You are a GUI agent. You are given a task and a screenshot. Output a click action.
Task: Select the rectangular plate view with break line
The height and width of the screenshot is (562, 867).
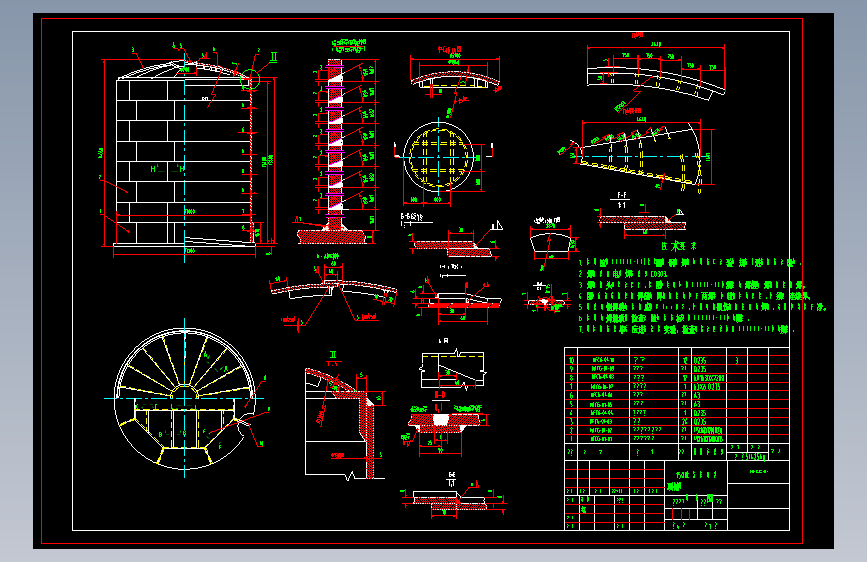[453, 369]
